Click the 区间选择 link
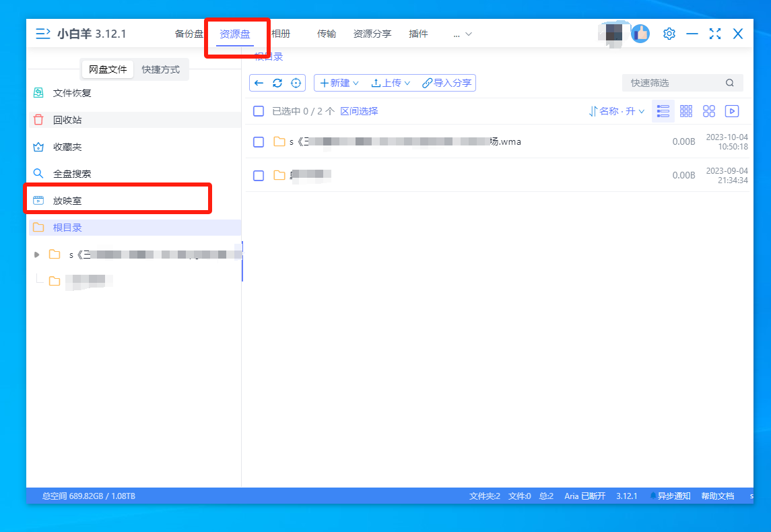 (359, 111)
